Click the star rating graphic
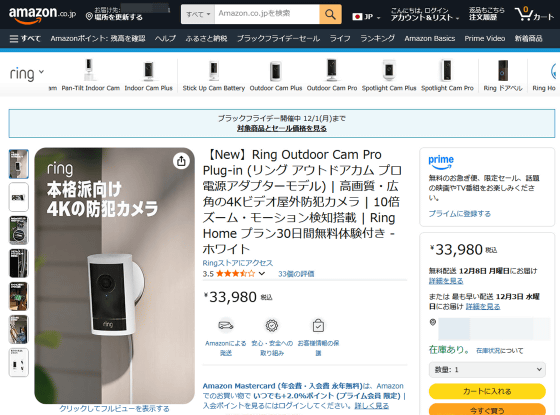 [x=236, y=274]
